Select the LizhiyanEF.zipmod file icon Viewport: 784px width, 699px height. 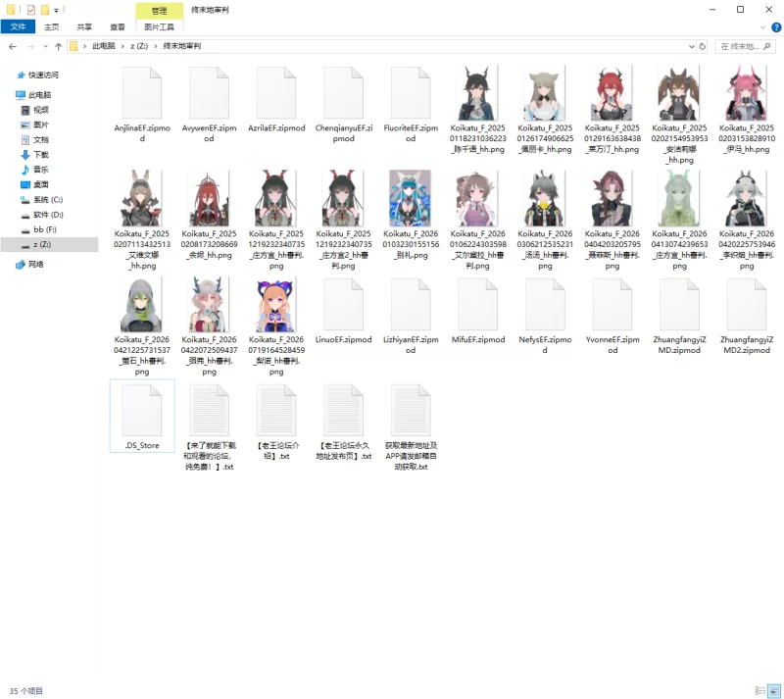(411, 305)
